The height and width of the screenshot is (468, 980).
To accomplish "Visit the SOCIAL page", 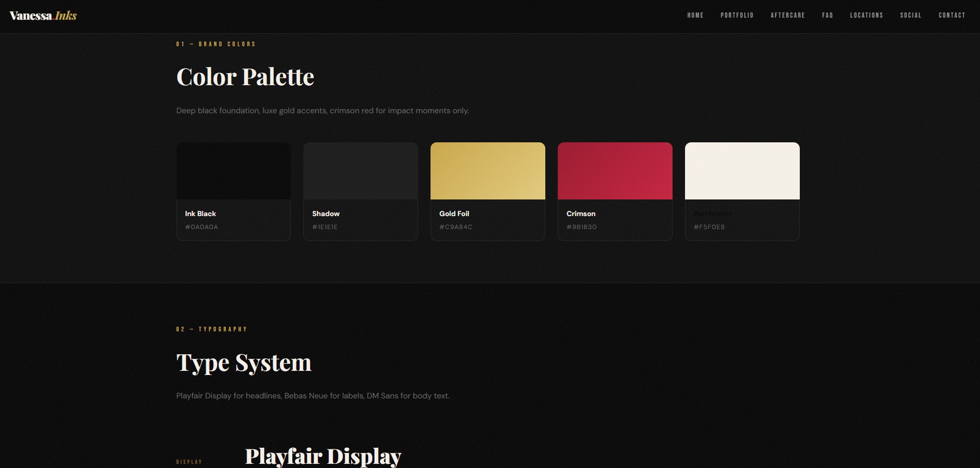I will tap(910, 15).
